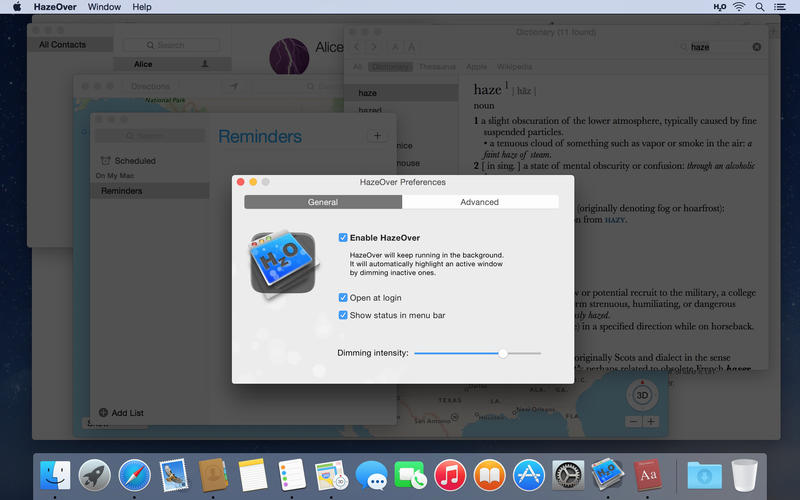Launch the Music app in the dock
This screenshot has height=500, width=800.
(x=449, y=474)
